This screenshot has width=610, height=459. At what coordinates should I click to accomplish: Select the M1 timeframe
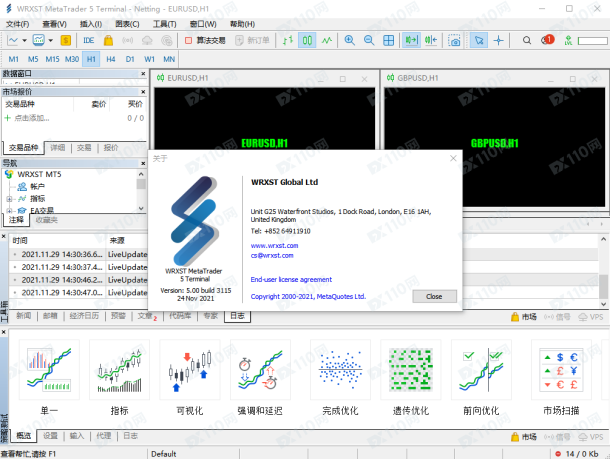click(13, 59)
